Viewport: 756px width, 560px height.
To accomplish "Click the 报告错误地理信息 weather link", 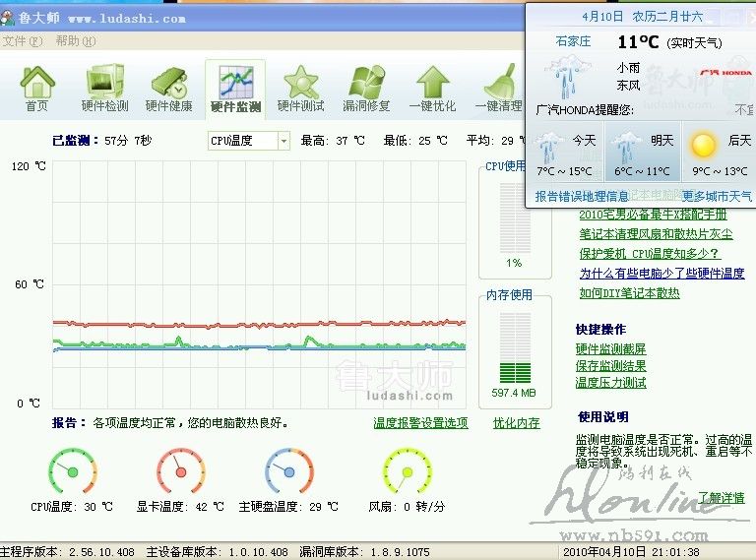I will 582,196.
